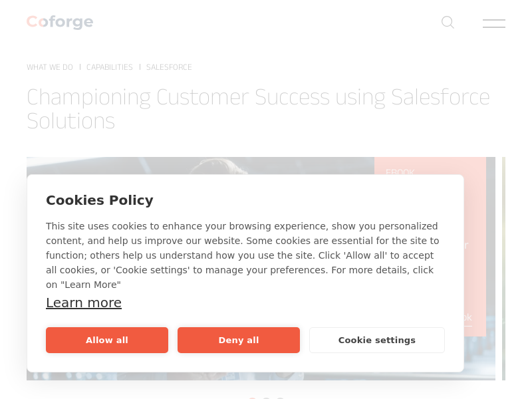This screenshot has width=532, height=399.
Task: Open Cookie settings preferences
Action: click(x=376, y=340)
